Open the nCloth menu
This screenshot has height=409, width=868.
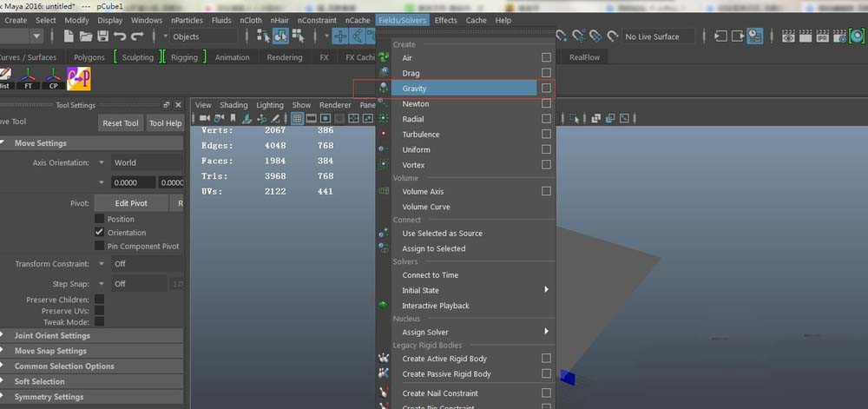coord(251,20)
